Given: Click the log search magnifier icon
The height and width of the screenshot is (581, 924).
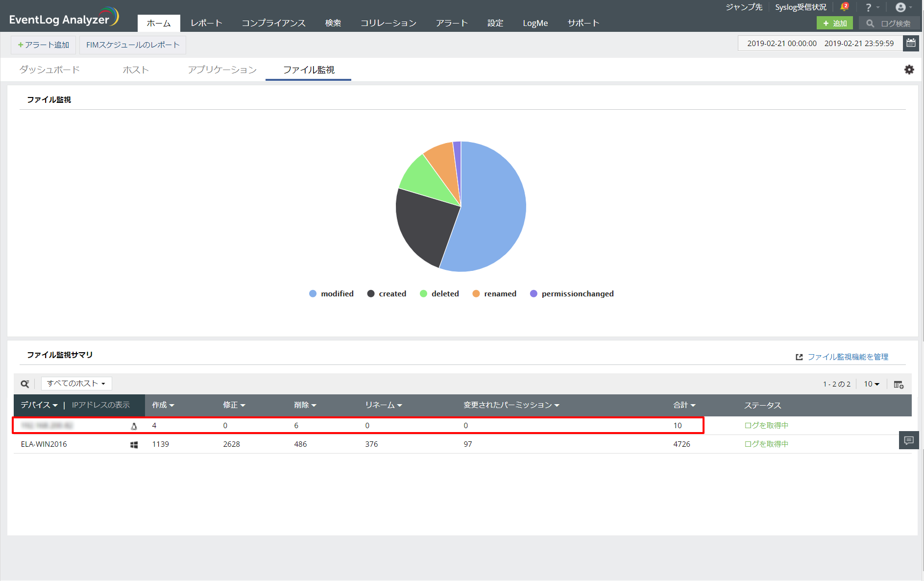Looking at the screenshot, I should pos(870,23).
